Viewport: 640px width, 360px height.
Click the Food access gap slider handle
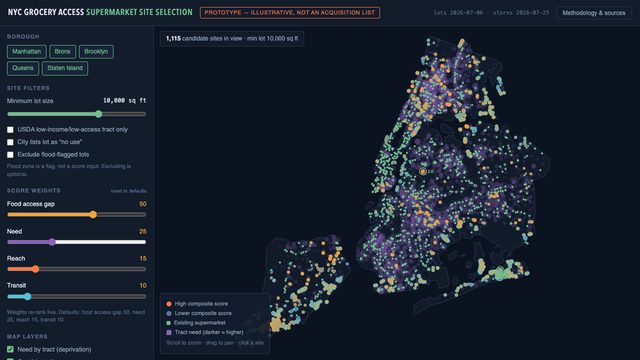[93, 215]
